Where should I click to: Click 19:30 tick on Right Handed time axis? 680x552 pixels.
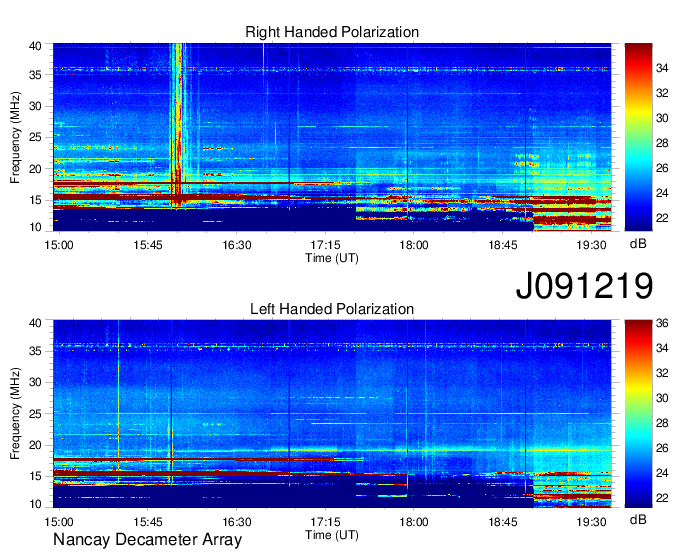point(591,245)
